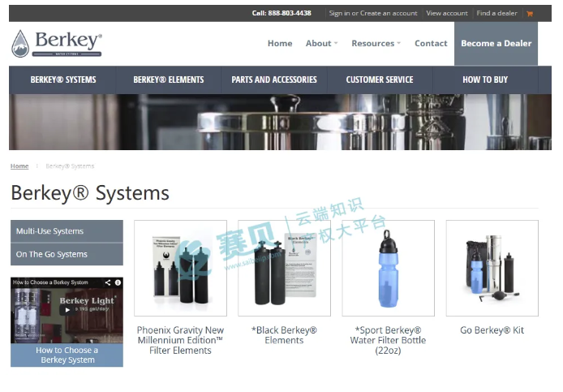Screen dimensions: 563x392
Task: Click Go Berkey® Kit title
Action: point(492,330)
